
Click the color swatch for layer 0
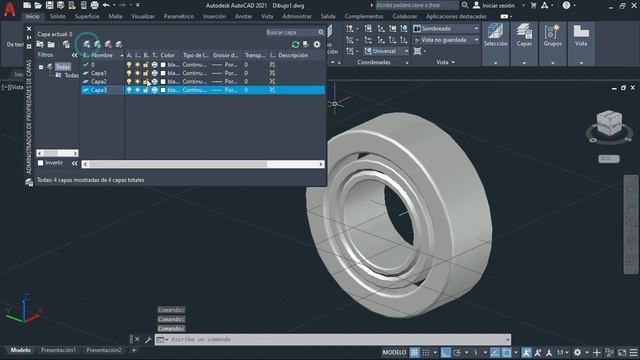click(163, 64)
